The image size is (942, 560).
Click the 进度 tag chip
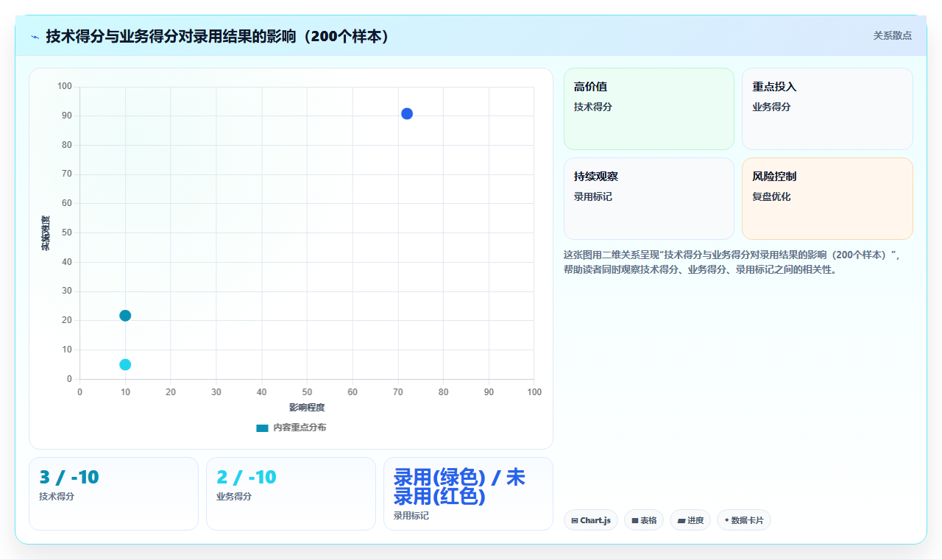point(690,520)
